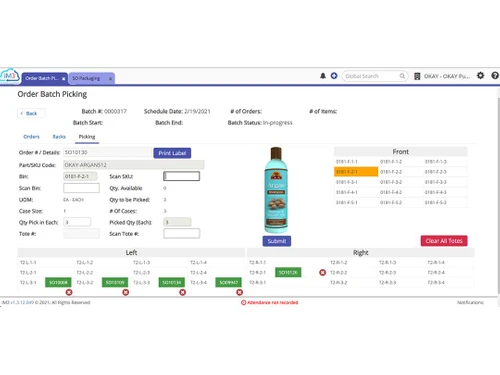Click Right tote cell T2-R-1-2
The width and height of the screenshot is (500, 375).
(339, 263)
